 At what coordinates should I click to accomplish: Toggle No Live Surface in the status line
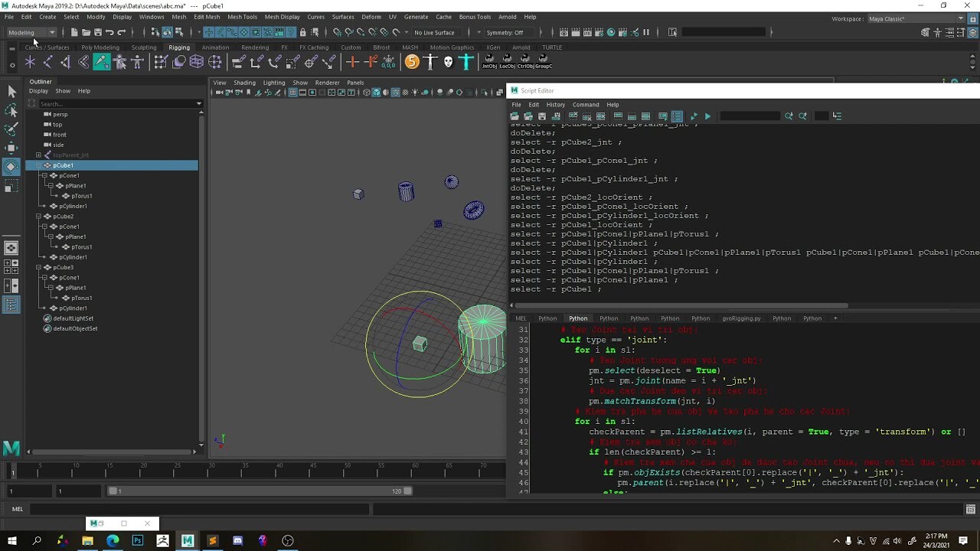click(x=433, y=33)
